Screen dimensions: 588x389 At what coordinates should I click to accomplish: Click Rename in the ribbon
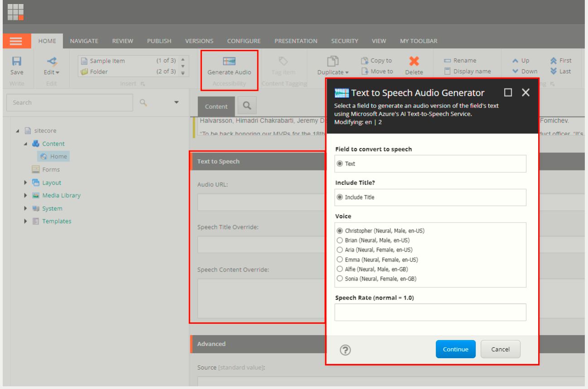(x=460, y=60)
